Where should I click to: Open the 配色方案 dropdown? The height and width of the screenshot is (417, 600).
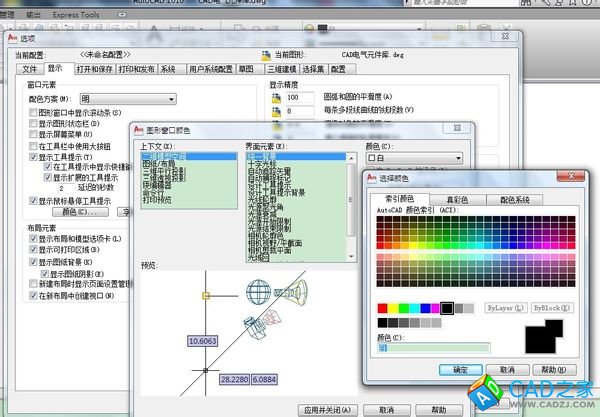pos(128,99)
